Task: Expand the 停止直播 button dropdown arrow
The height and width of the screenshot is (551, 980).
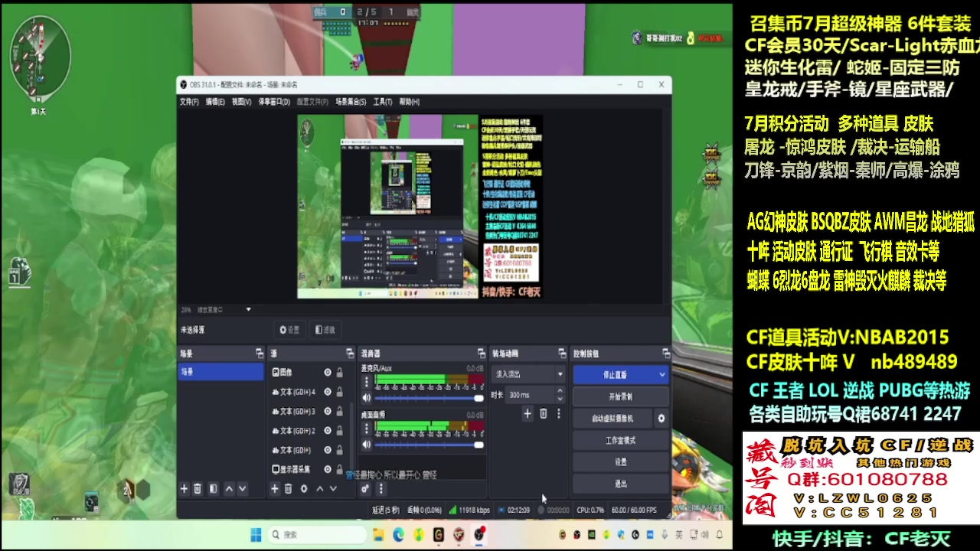Action: (x=661, y=375)
